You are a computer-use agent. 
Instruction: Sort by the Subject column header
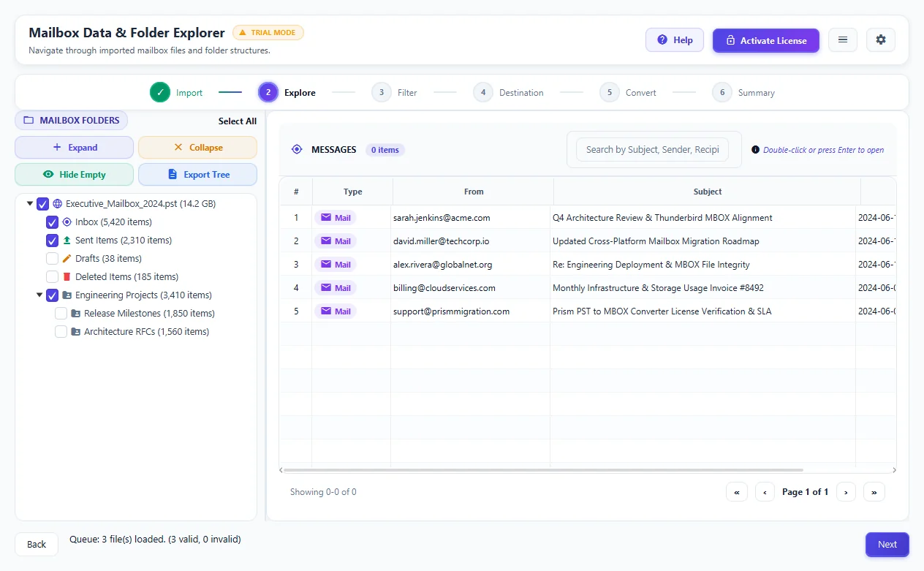708,192
